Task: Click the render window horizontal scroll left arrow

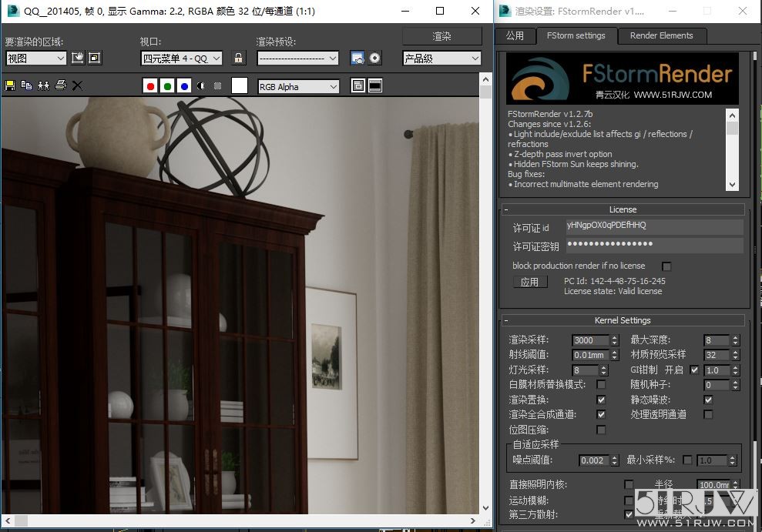Action: pyautogui.click(x=7, y=520)
